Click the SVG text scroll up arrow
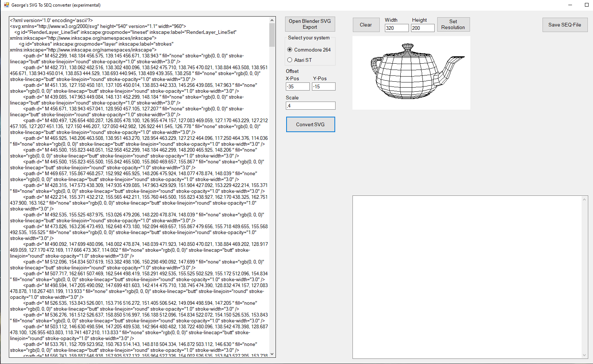The width and height of the screenshot is (593, 364). click(x=272, y=20)
